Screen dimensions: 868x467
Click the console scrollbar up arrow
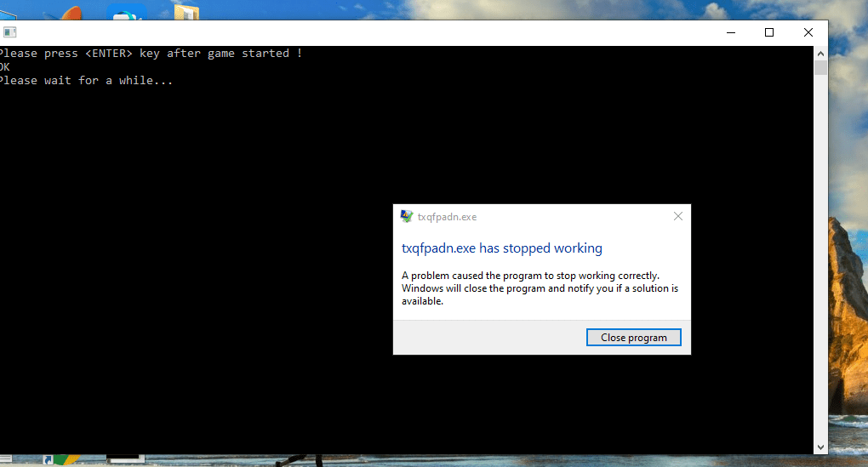pos(820,54)
